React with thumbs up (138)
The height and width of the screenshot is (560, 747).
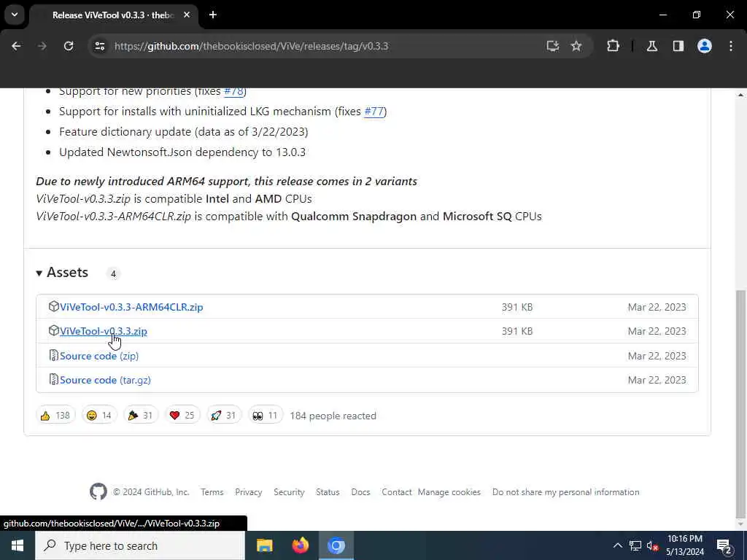pyautogui.click(x=55, y=416)
